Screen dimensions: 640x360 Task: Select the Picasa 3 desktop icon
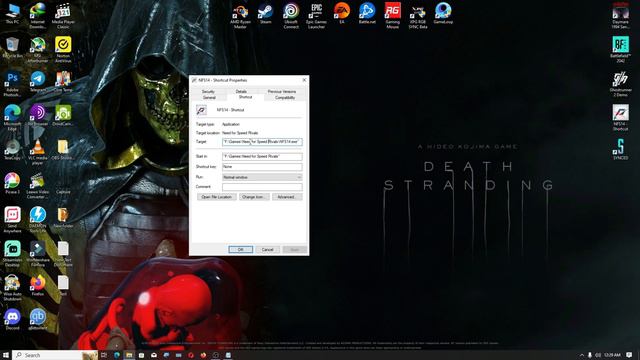(12, 184)
